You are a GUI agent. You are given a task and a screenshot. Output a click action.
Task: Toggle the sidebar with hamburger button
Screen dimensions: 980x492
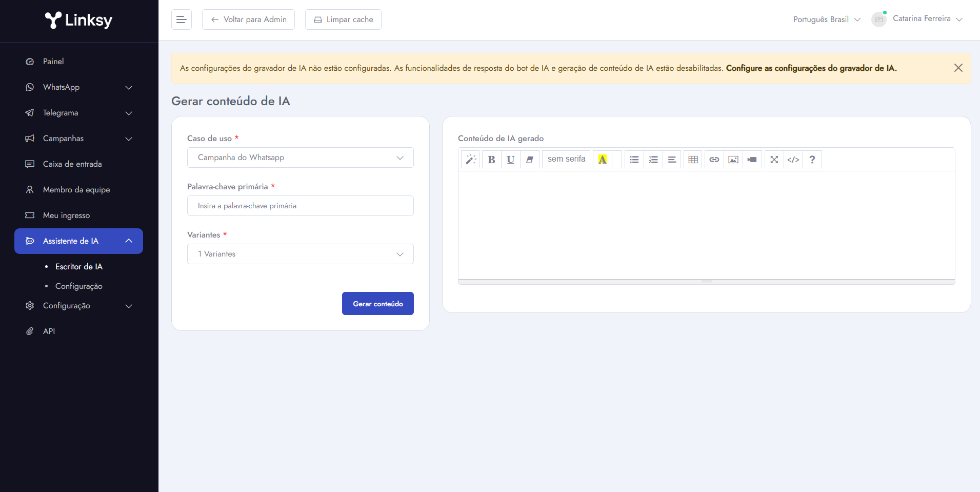(x=181, y=19)
